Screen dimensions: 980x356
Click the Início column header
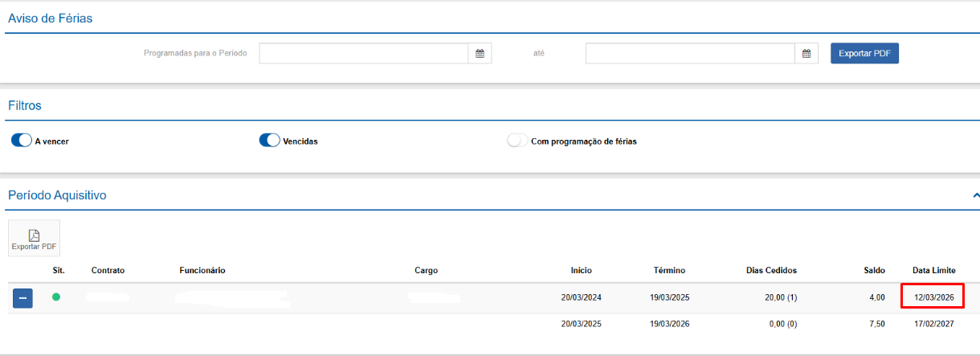pyautogui.click(x=581, y=270)
